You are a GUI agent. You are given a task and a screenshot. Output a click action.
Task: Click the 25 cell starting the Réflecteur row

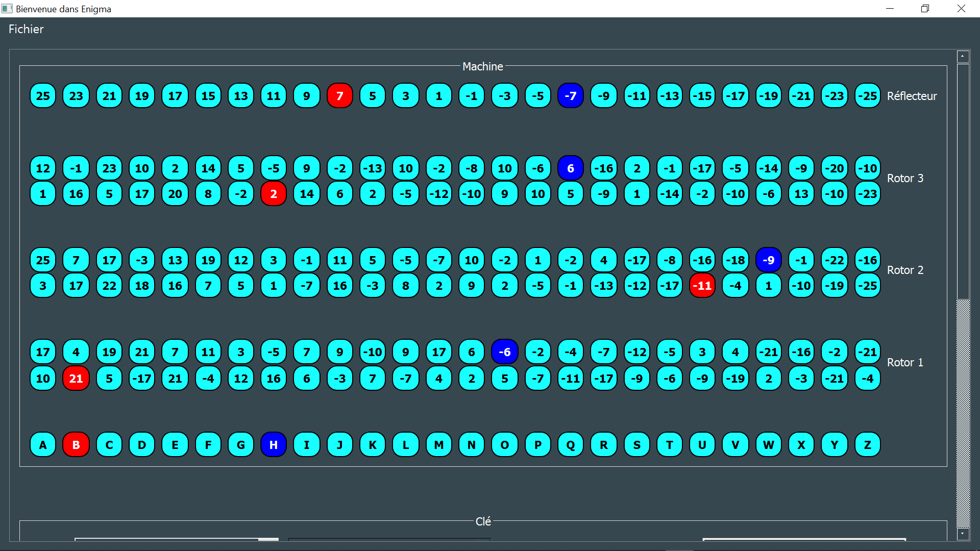[43, 95]
